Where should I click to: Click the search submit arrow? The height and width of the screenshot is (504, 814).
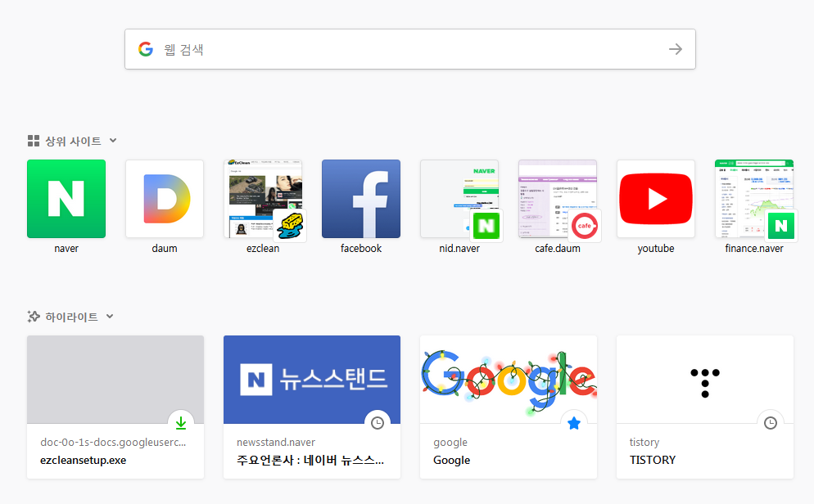(676, 49)
